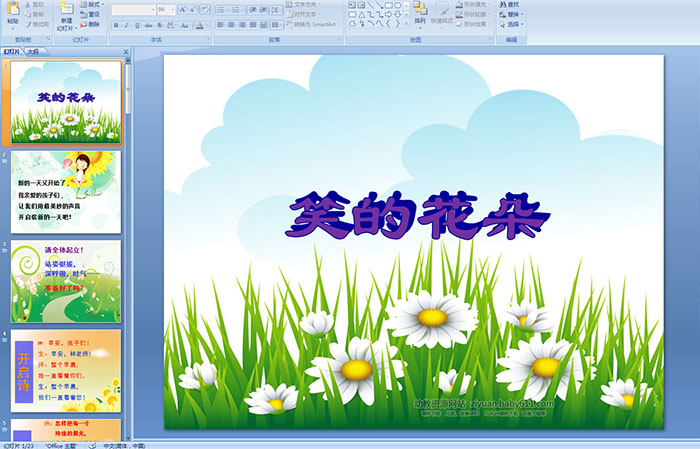Toggle Justify alignment for the paragraph
The width and height of the screenshot is (700, 449).
coord(252,25)
